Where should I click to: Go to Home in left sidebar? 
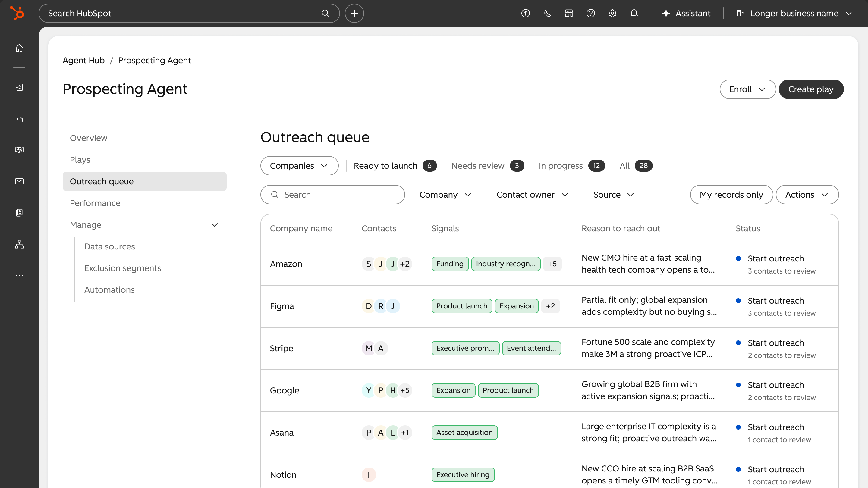coord(19,48)
